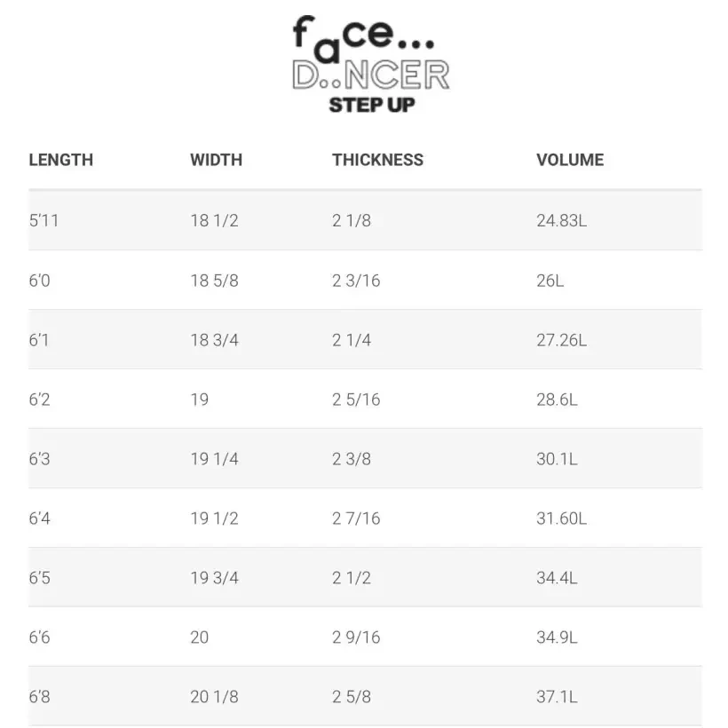Click the STEP UP subtitle text
The image size is (728, 728).
click(372, 105)
